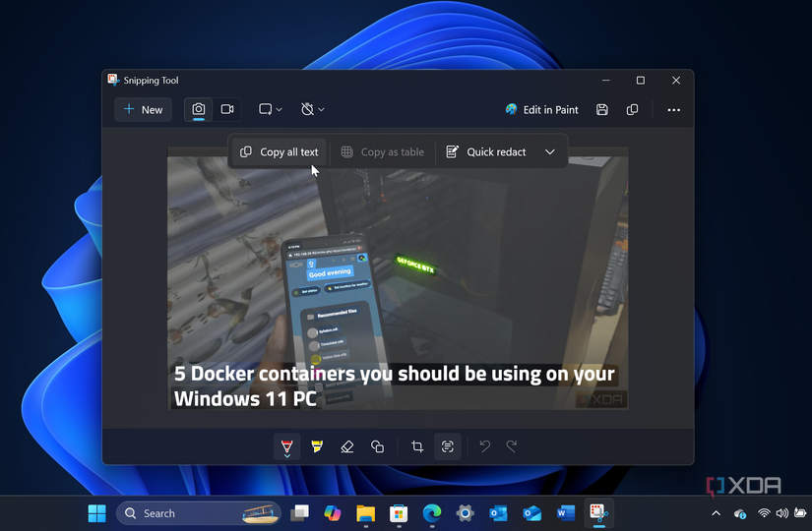Click Copy all text
Viewport: 812px width, 531px height.
280,152
